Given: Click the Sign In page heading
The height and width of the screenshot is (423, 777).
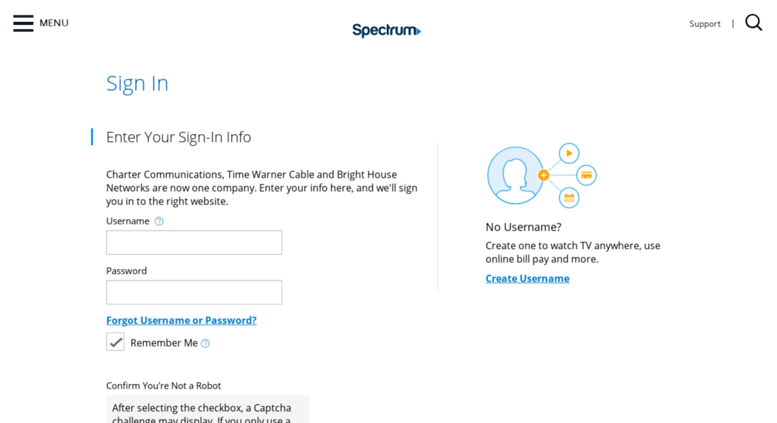Looking at the screenshot, I should click(x=137, y=83).
